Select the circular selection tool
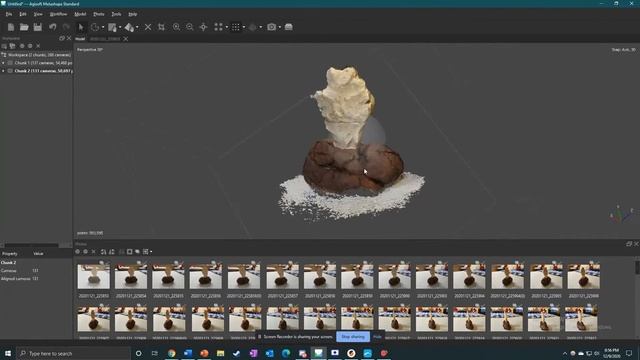640x360 pixels. click(95, 27)
